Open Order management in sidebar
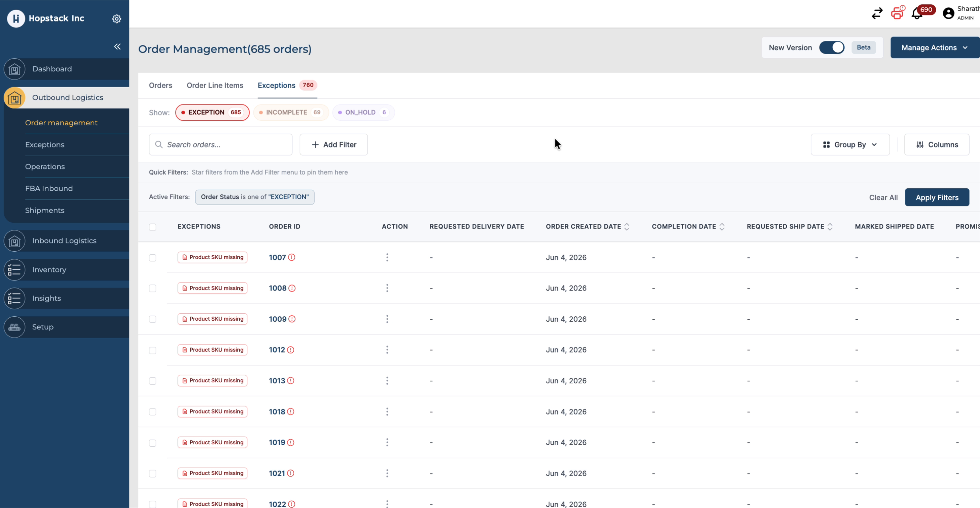 (61, 123)
